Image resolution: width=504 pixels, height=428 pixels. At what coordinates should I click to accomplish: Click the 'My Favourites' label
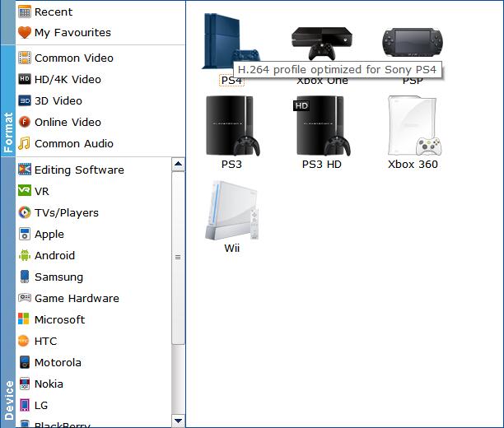[x=72, y=32]
